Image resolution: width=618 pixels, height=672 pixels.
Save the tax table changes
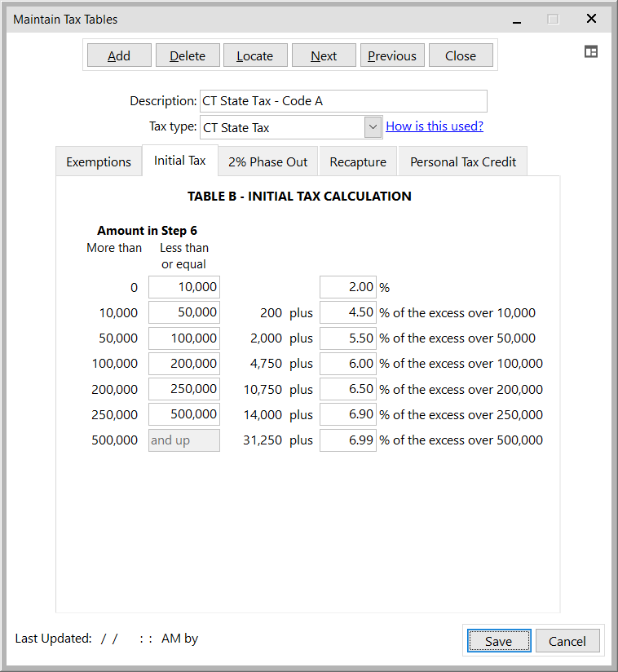pos(498,641)
